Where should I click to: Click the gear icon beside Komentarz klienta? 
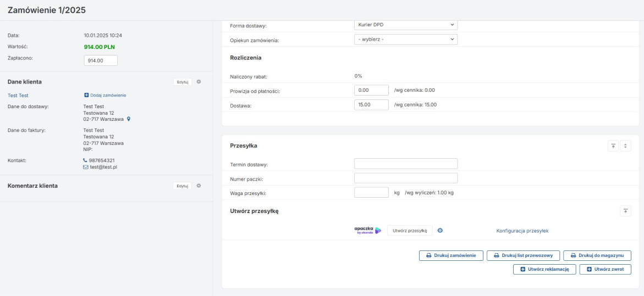(x=199, y=186)
